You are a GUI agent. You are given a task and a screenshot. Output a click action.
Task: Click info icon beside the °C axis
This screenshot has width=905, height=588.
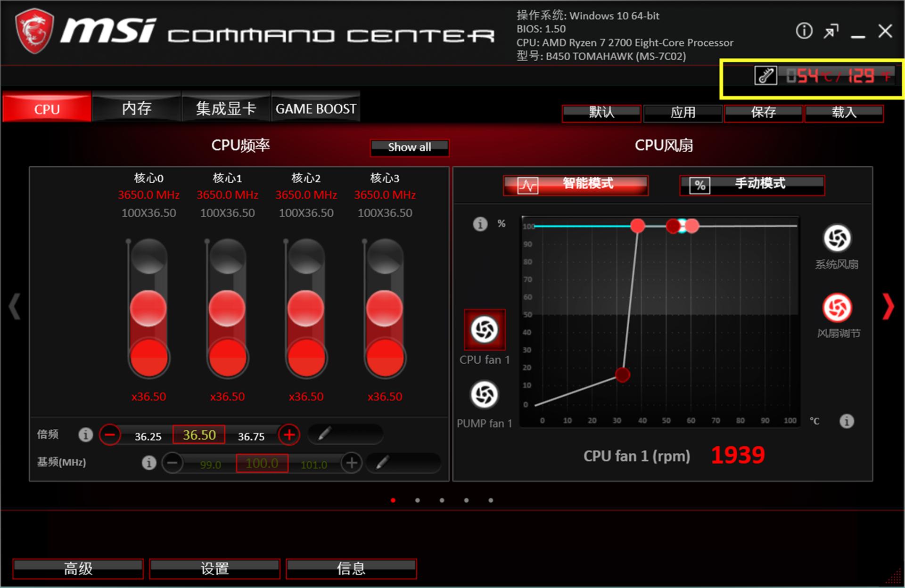click(x=847, y=421)
